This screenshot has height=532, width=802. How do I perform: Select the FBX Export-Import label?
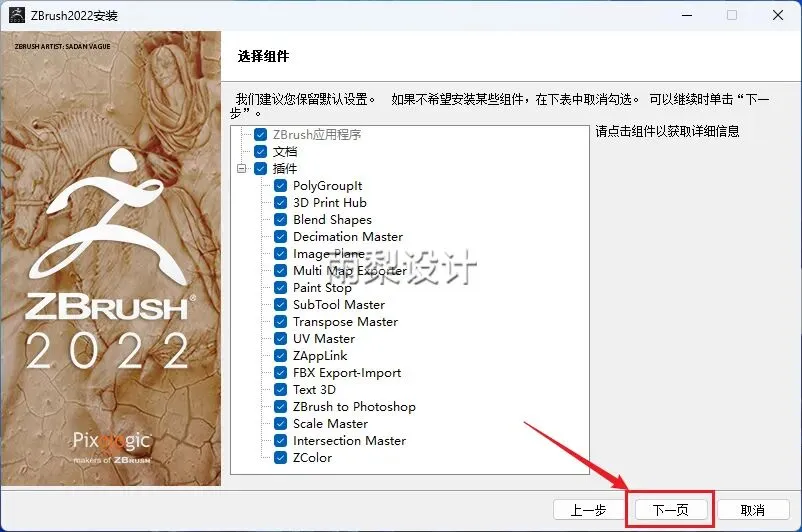coord(347,373)
